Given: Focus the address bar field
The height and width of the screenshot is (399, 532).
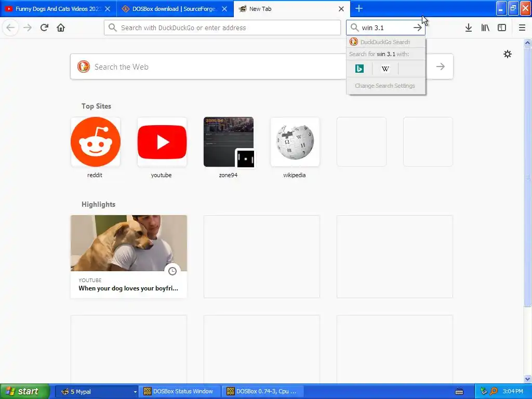Looking at the screenshot, I should (x=222, y=28).
